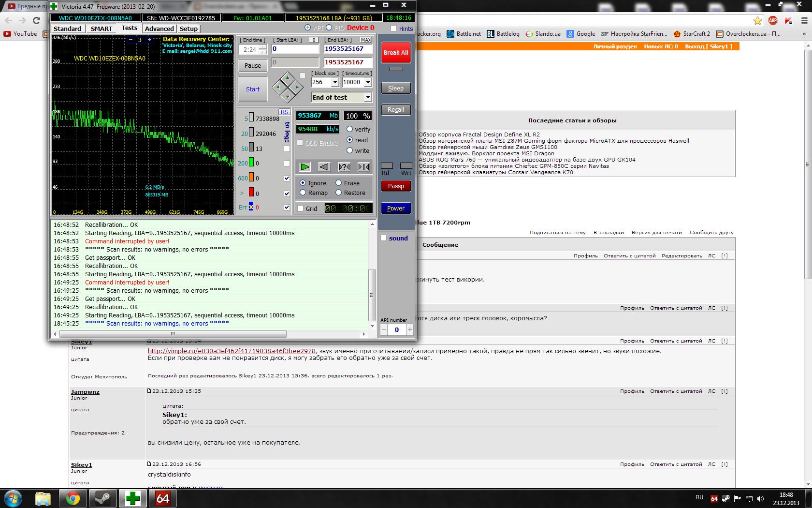Open the End of test dropdown
This screenshot has height=508, width=812.
(368, 97)
